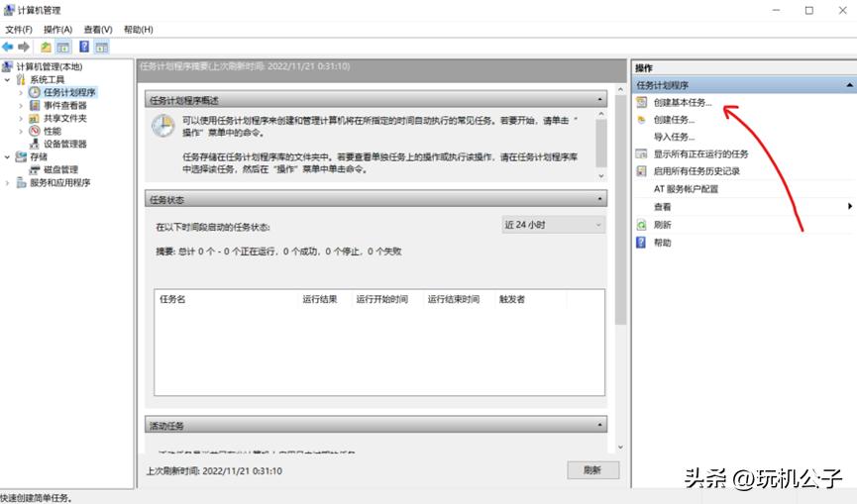Click 导入任务... action link
The width and height of the screenshot is (857, 504).
click(674, 137)
